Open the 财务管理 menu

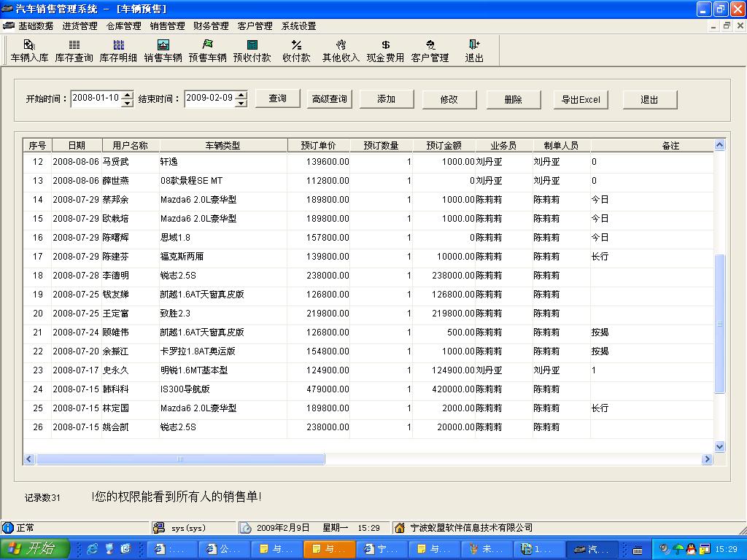[211, 26]
